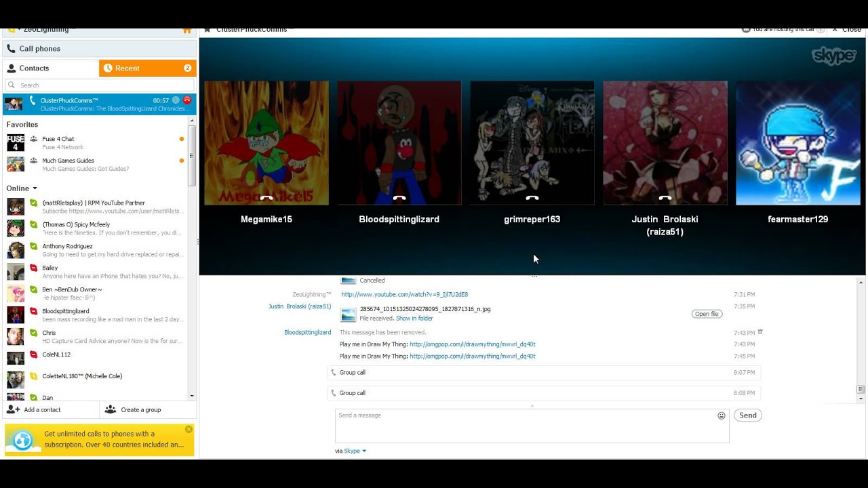This screenshot has height=488, width=868.
Task: Click Open file button
Action: point(707,314)
